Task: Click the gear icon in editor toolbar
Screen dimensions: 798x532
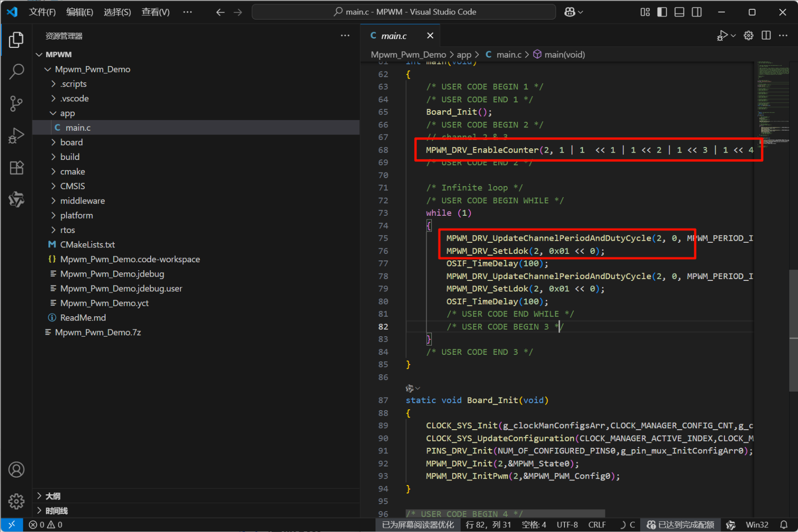Action: pos(748,35)
